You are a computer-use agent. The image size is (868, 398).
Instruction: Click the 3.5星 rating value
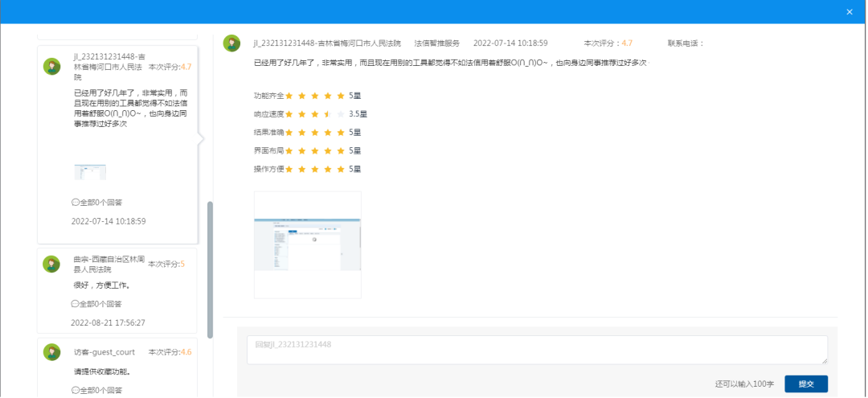358,114
